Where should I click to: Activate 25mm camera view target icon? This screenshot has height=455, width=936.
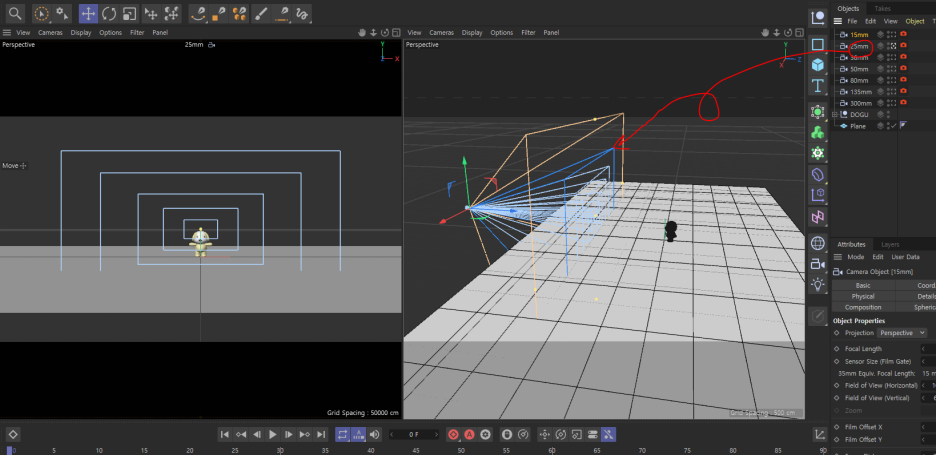click(x=892, y=46)
